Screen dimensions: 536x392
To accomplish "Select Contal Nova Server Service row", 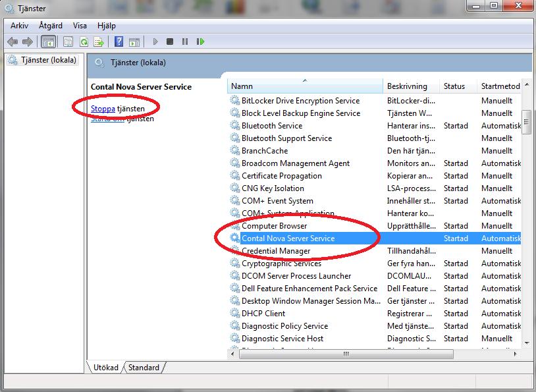I will click(374, 238).
